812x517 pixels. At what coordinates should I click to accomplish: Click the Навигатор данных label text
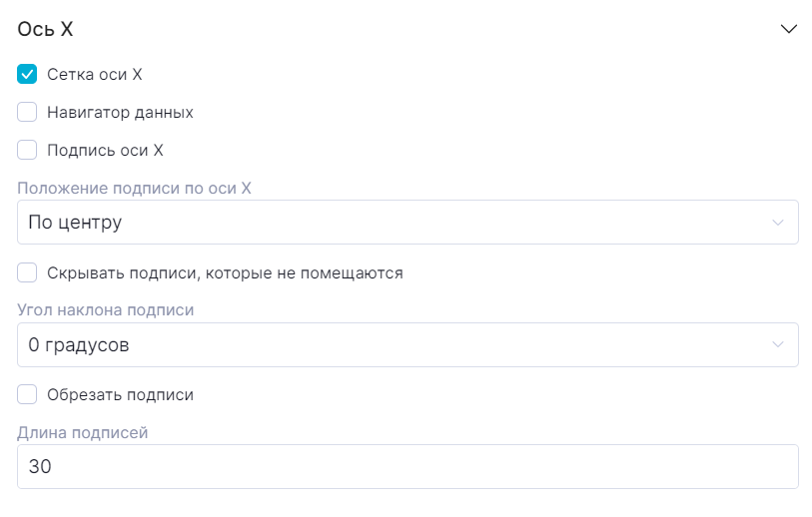120,113
